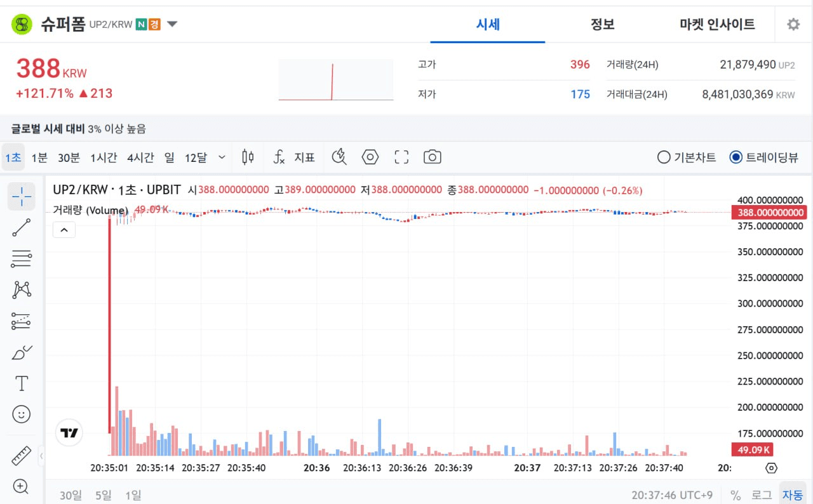Expand the market selector dropdown arrow
The height and width of the screenshot is (504, 813).
[172, 25]
